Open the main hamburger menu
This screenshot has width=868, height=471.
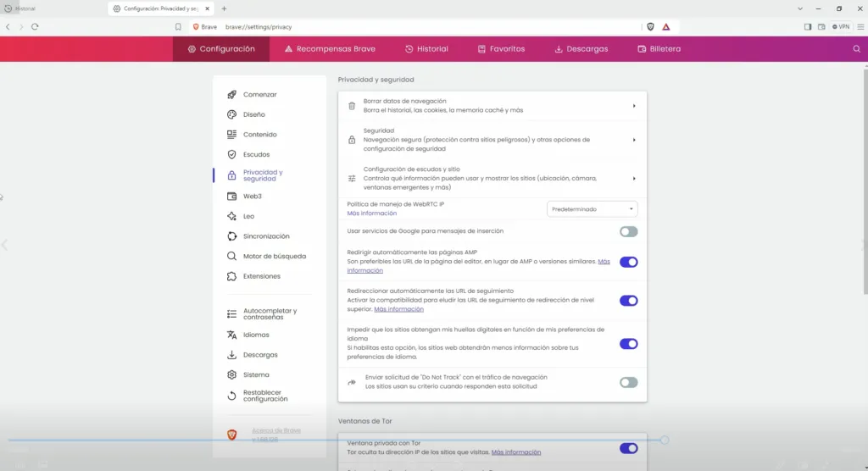[x=860, y=26]
